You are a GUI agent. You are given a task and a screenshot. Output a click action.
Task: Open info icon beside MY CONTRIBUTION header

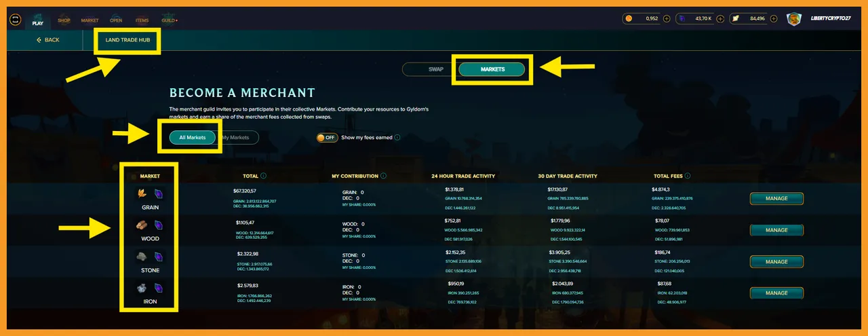click(384, 176)
